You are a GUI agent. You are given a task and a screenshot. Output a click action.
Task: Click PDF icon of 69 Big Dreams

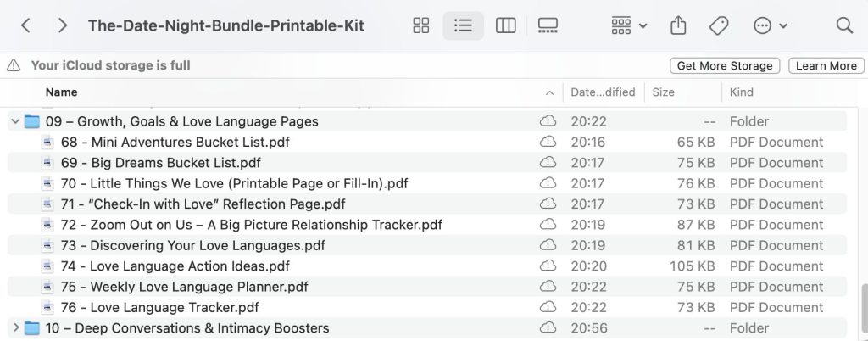click(x=47, y=163)
